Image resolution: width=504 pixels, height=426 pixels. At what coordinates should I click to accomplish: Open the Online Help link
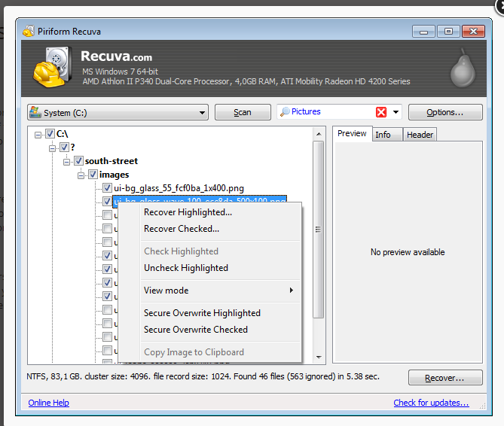tap(48, 403)
